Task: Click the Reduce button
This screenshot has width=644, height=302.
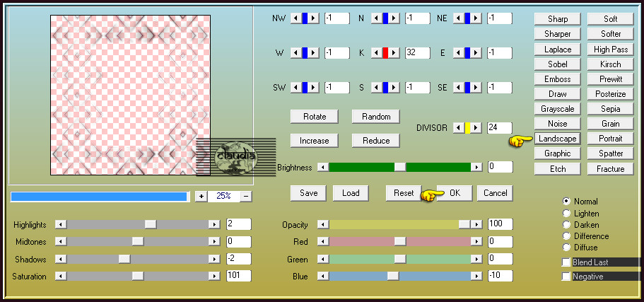Action: pos(376,141)
